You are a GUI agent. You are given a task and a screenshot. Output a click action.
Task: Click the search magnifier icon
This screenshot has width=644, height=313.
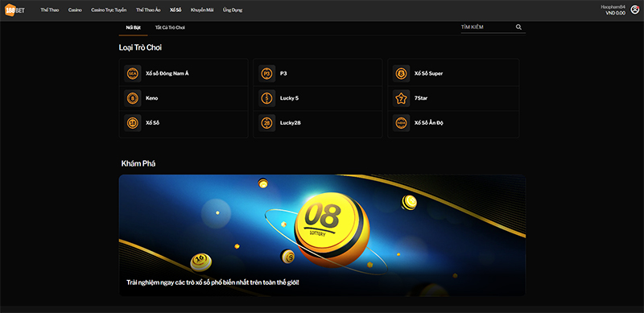(518, 27)
